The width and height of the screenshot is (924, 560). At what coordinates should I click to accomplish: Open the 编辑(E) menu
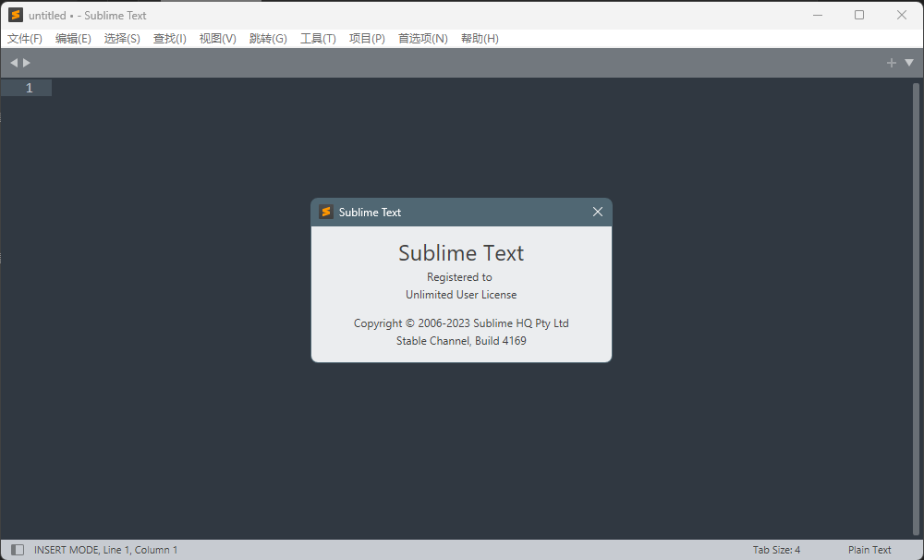[73, 39]
